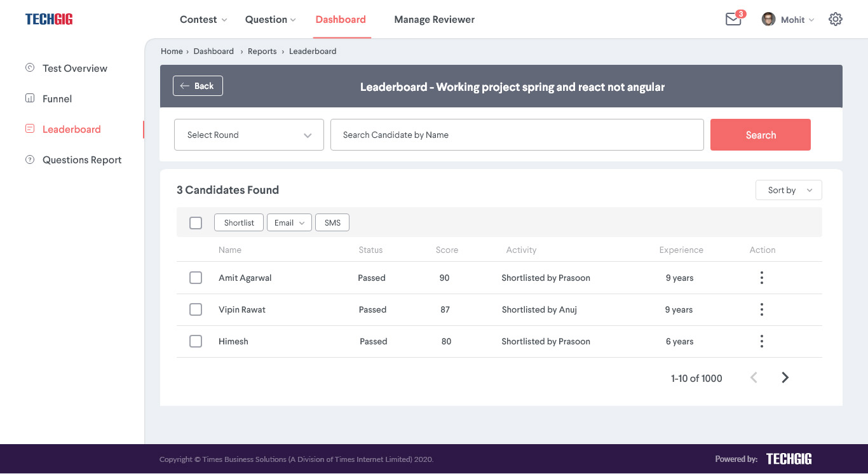The height and width of the screenshot is (474, 868).
Task: Click the Back button
Action: (198, 86)
